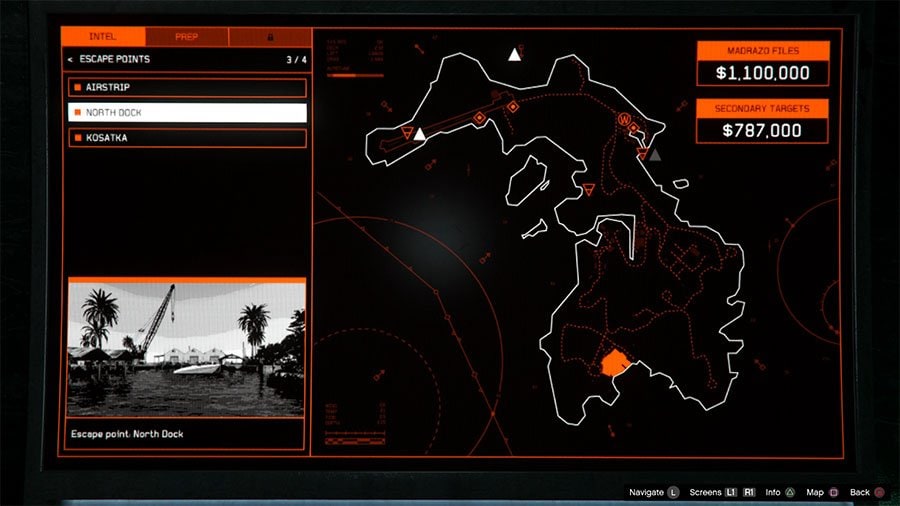Click the SECONDARY TARGETS header label
The height and width of the screenshot is (506, 900).
(762, 108)
